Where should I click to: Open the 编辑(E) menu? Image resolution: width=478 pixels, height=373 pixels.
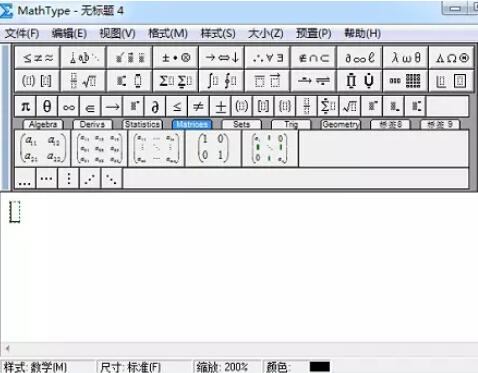tap(69, 33)
